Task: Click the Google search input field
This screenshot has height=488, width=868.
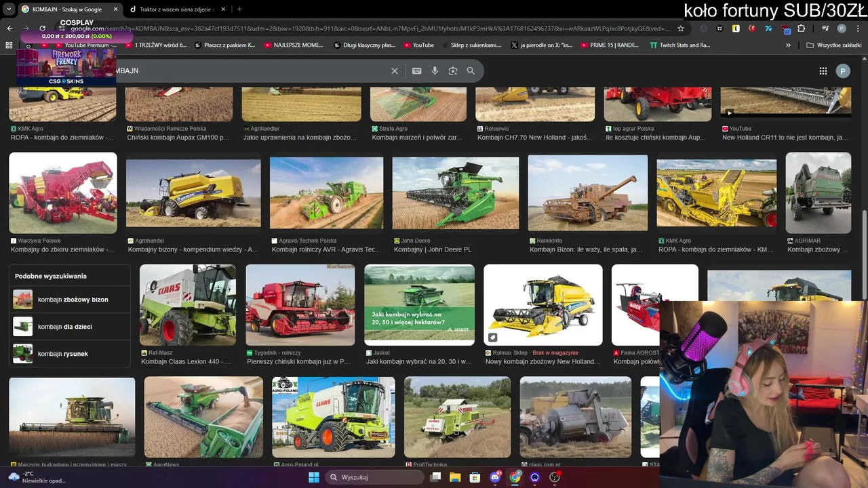Action: click(251, 71)
